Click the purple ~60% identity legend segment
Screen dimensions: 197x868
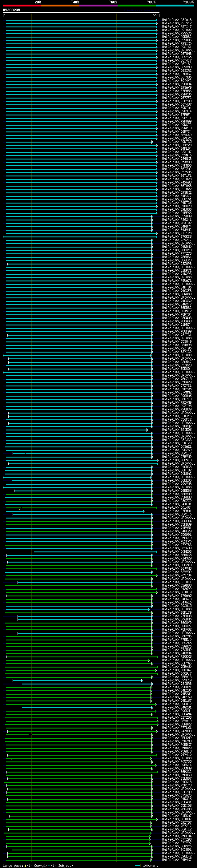click(x=98, y=6)
